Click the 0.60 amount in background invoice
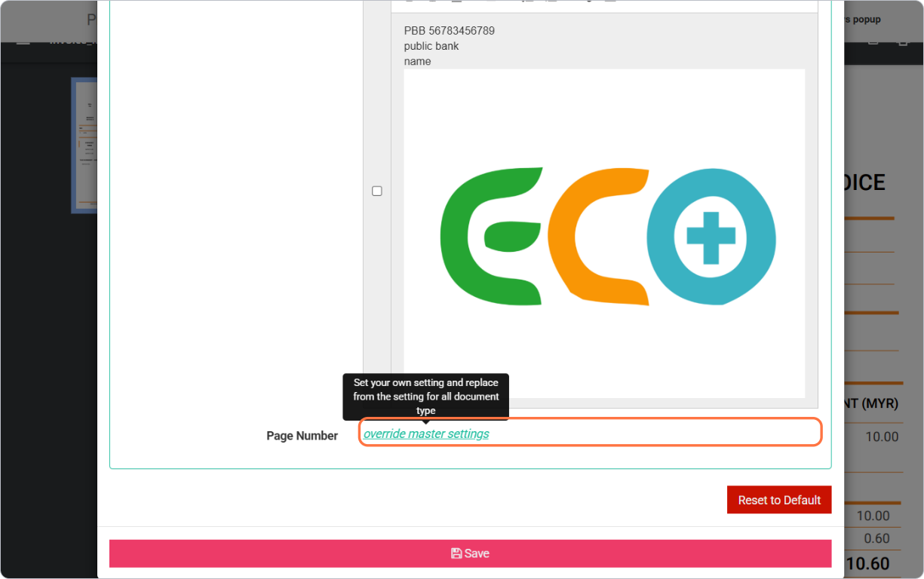This screenshot has height=579, width=924. click(x=876, y=538)
